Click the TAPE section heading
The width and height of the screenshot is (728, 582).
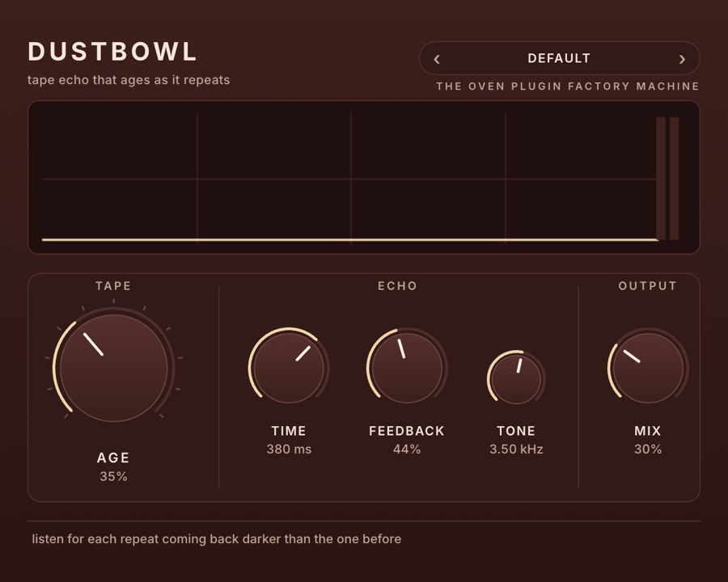pyautogui.click(x=114, y=286)
